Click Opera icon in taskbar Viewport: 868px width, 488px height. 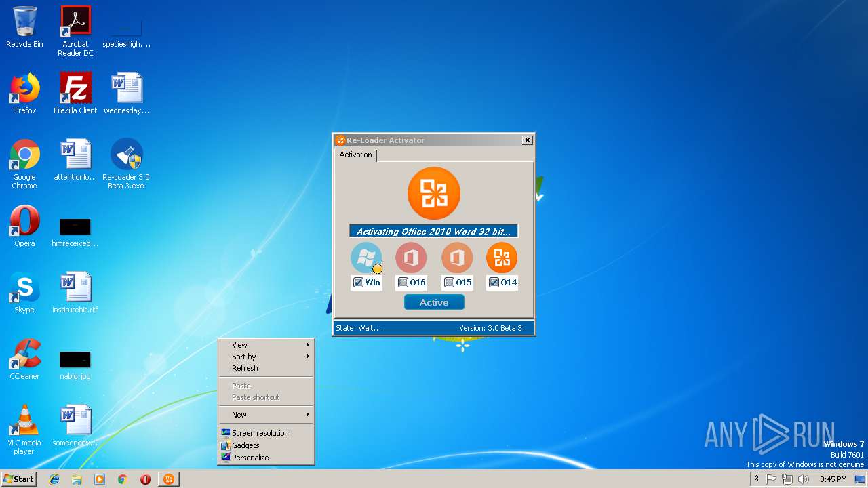145,479
